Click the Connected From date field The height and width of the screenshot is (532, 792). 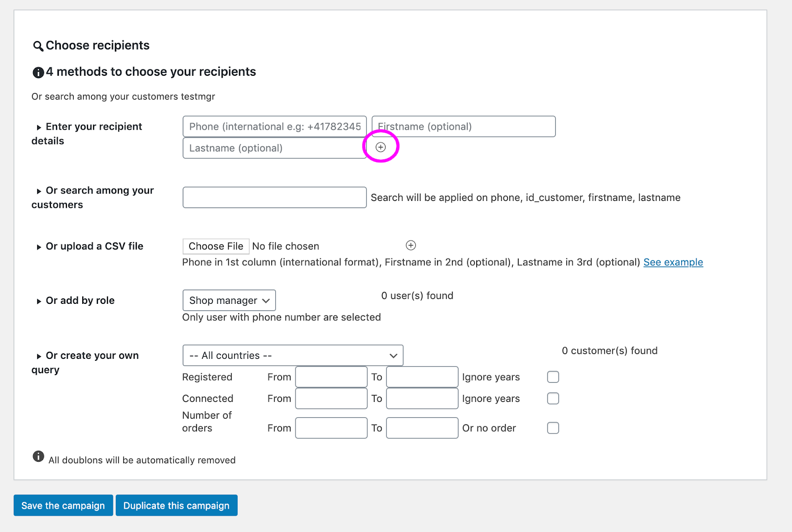point(331,398)
